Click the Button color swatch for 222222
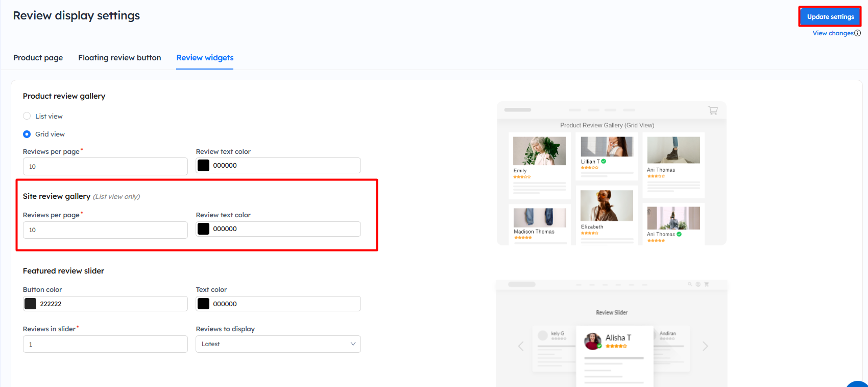This screenshot has height=387, width=868. click(31, 304)
